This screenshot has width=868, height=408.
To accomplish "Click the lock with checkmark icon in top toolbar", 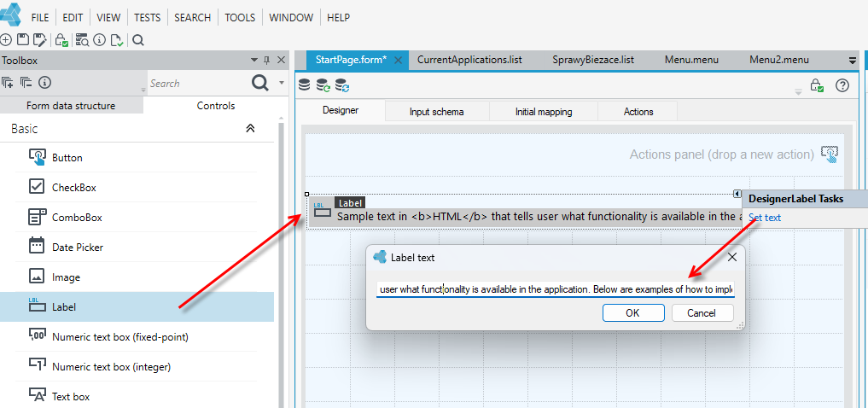I will 61,39.
